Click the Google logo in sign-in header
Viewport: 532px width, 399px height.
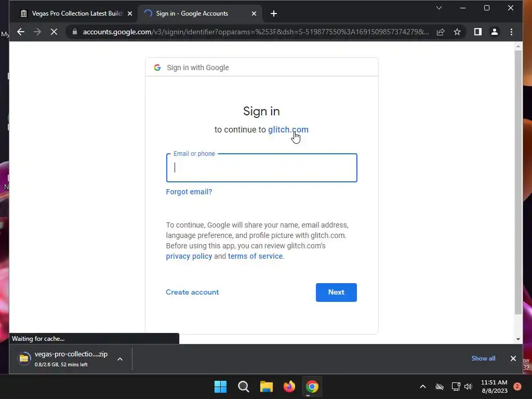pyautogui.click(x=157, y=68)
